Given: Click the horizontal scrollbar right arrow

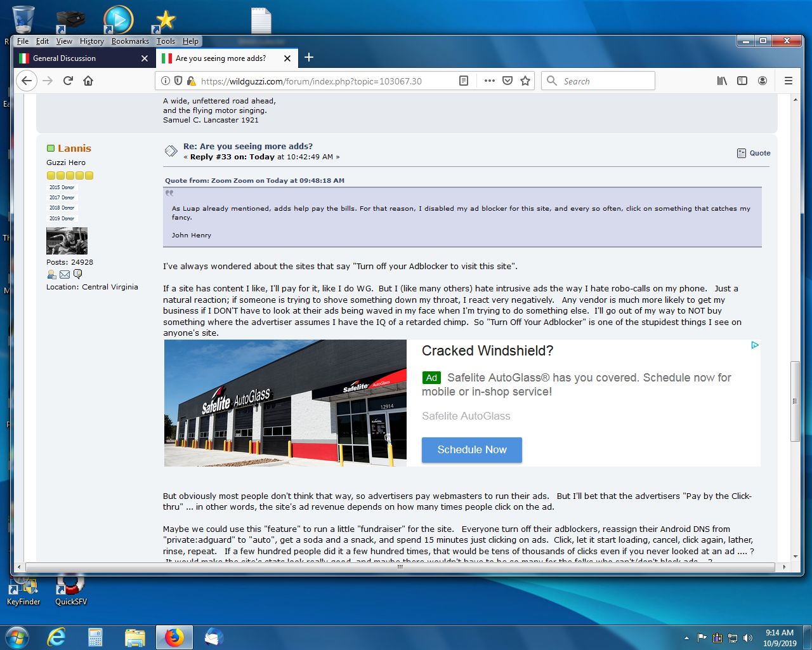Looking at the screenshot, I should (785, 567).
